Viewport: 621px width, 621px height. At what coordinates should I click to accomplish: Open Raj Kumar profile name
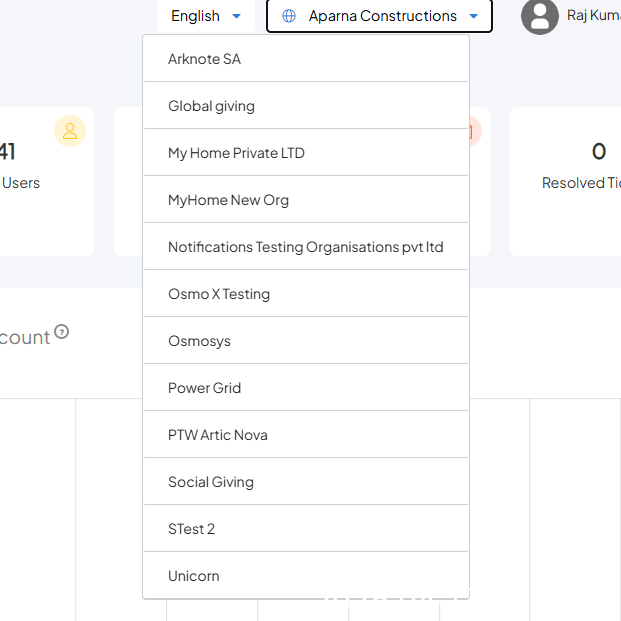(x=594, y=16)
